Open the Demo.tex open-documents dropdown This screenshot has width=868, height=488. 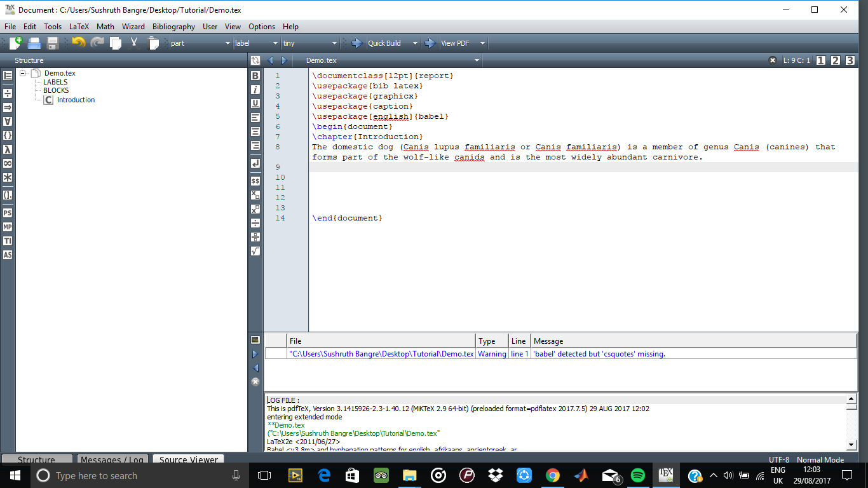393,60
